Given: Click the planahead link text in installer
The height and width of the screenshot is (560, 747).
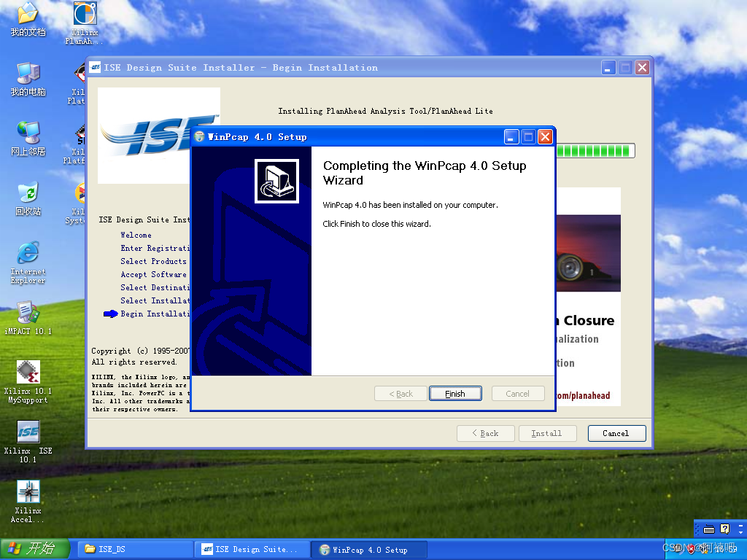Looking at the screenshot, I should pos(583,396).
